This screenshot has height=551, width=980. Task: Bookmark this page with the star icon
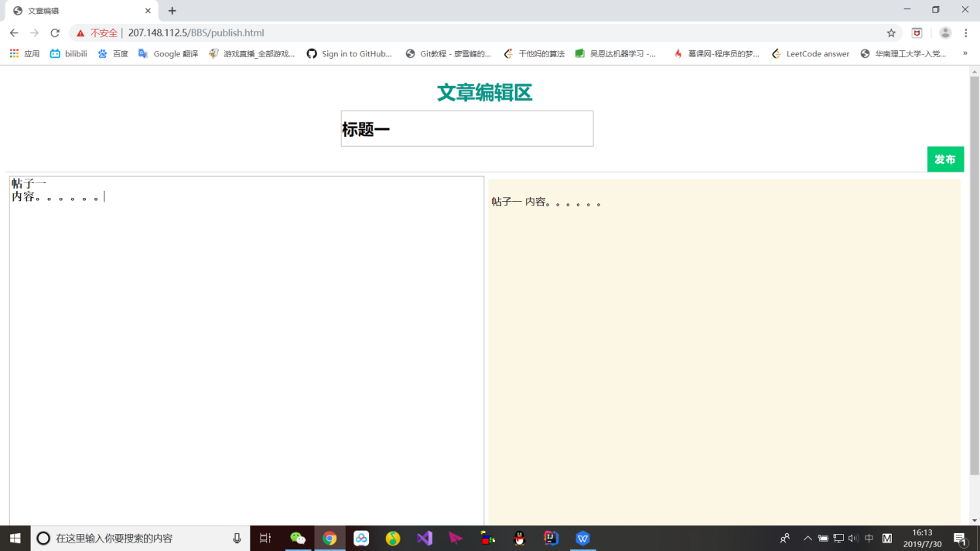coord(891,33)
